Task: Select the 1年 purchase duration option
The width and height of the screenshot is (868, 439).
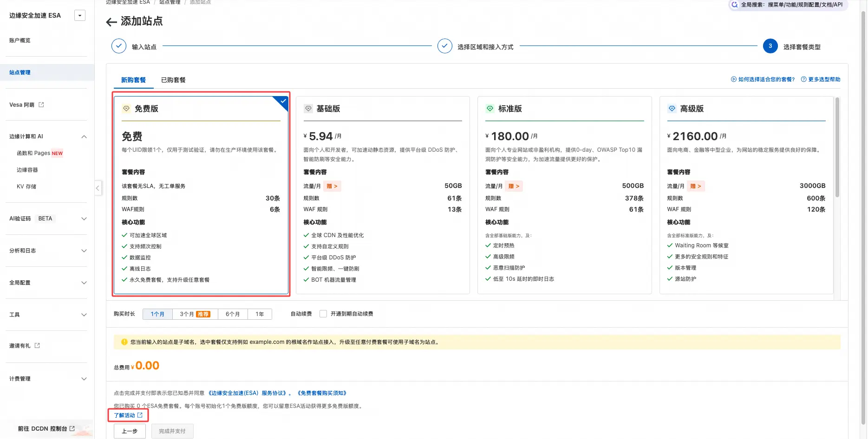Action: coord(260,314)
